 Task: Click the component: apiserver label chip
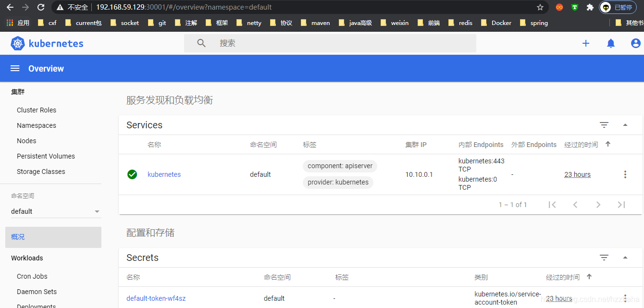tap(340, 166)
